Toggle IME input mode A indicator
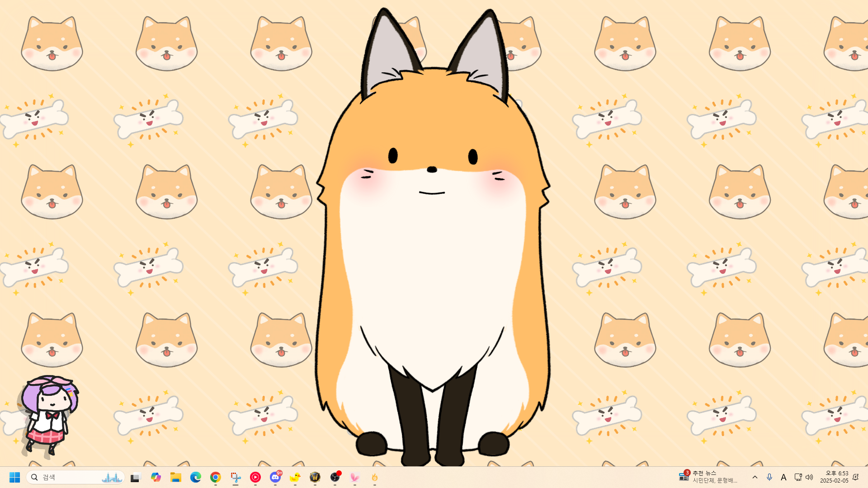Viewport: 868px width, 488px height. [784, 477]
